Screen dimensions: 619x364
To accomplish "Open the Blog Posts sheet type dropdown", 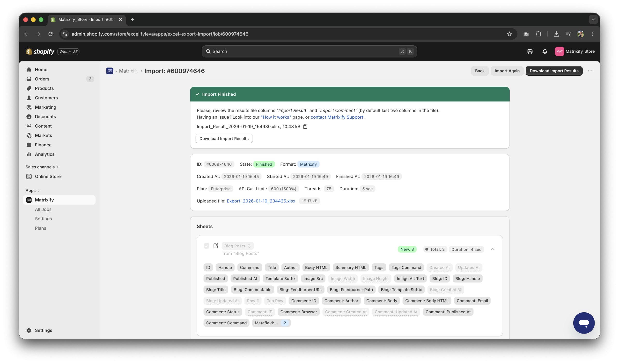I will point(237,246).
